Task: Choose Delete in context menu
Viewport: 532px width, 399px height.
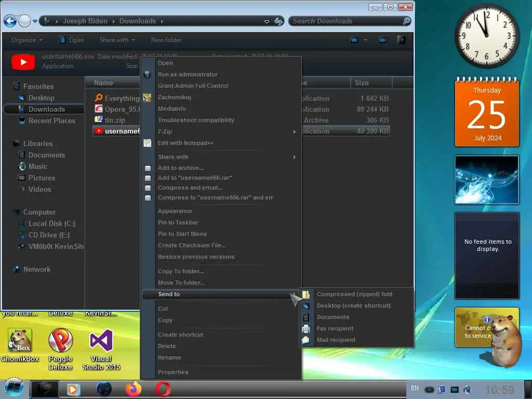Action: click(x=167, y=347)
